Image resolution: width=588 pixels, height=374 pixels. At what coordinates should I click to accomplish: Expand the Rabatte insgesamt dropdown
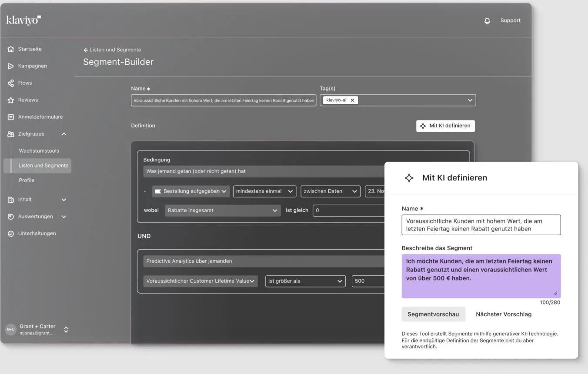coord(222,210)
